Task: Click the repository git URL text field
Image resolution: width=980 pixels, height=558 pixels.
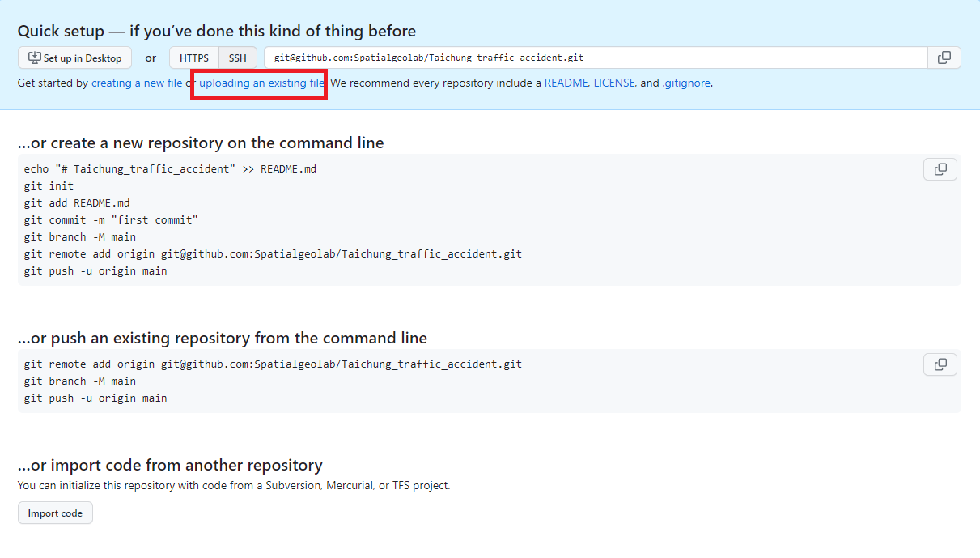Action: click(x=595, y=58)
